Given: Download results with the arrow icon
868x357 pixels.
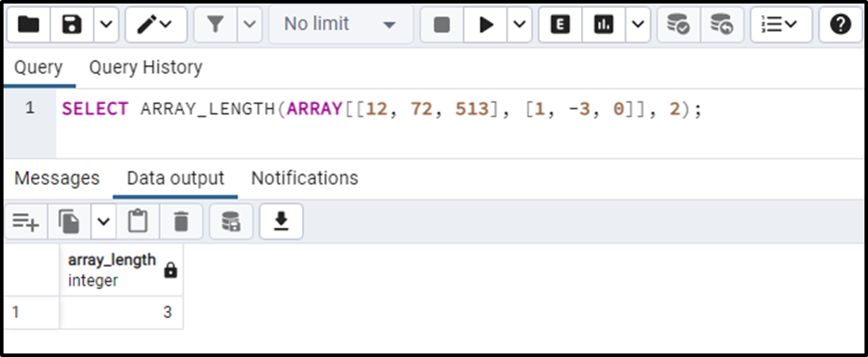Looking at the screenshot, I should [281, 222].
